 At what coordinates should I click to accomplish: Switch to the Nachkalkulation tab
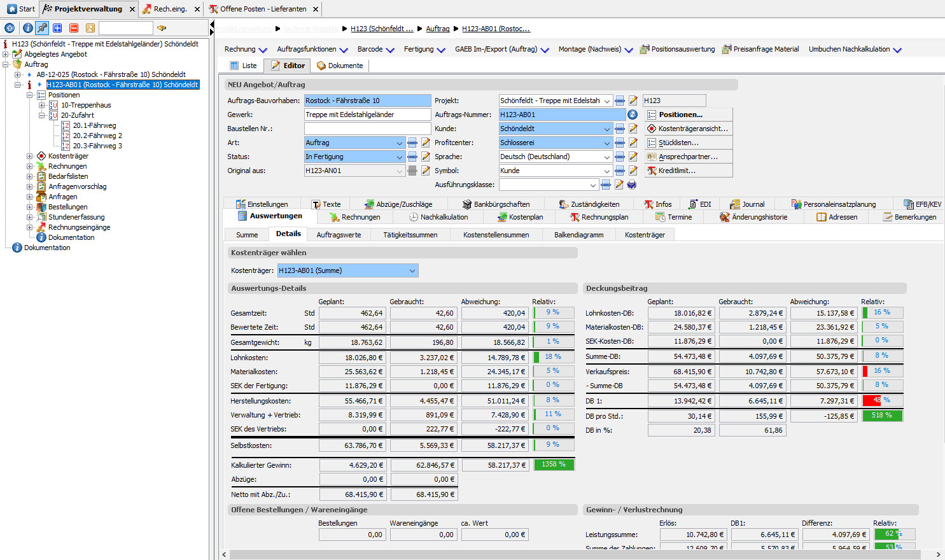(x=438, y=217)
